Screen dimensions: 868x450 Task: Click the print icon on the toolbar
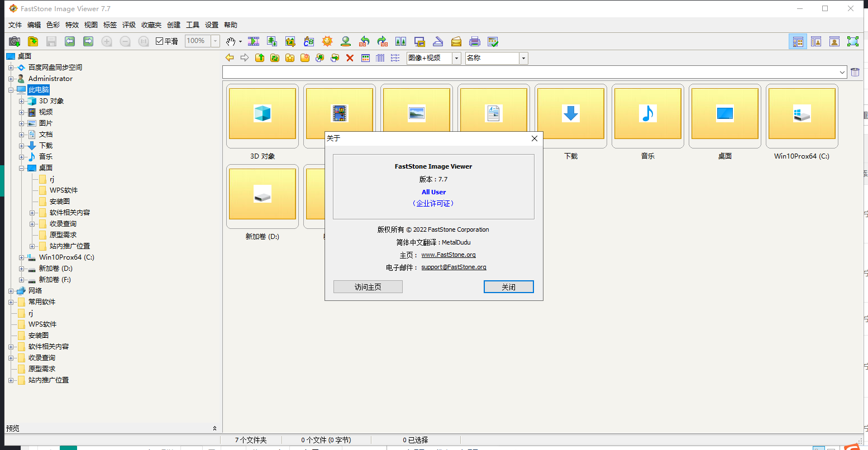coord(474,41)
